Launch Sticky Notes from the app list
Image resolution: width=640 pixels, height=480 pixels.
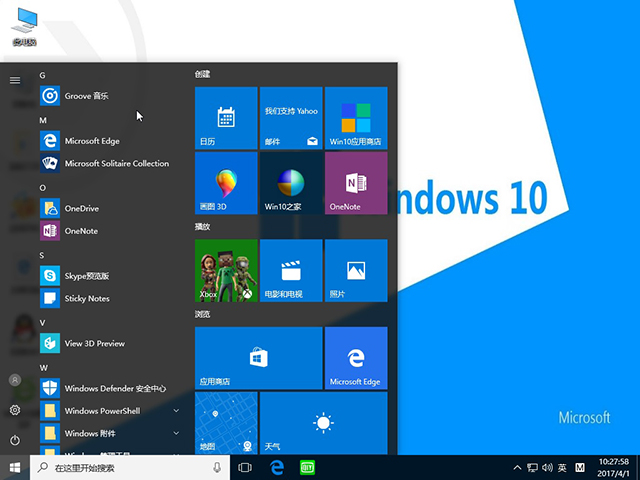86,298
